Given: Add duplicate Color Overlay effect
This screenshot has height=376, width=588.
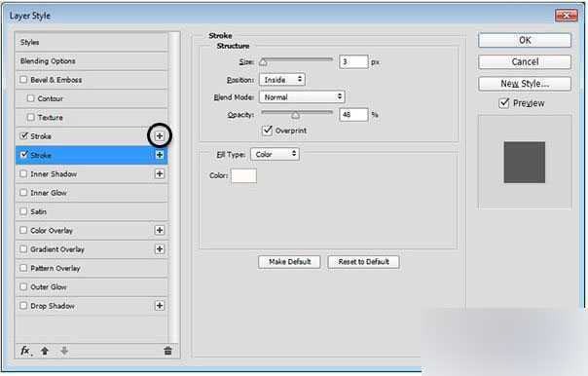Looking at the screenshot, I should [160, 230].
